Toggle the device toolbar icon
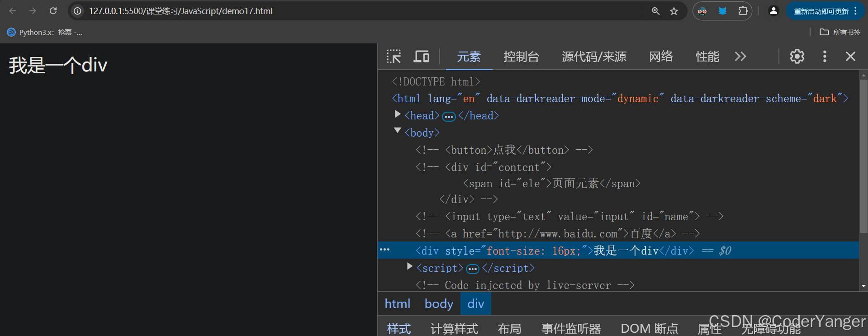 (421, 57)
